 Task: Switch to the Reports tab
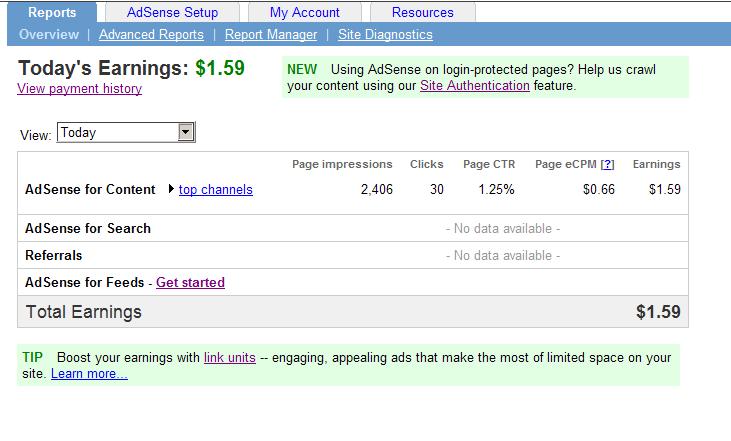click(x=52, y=13)
